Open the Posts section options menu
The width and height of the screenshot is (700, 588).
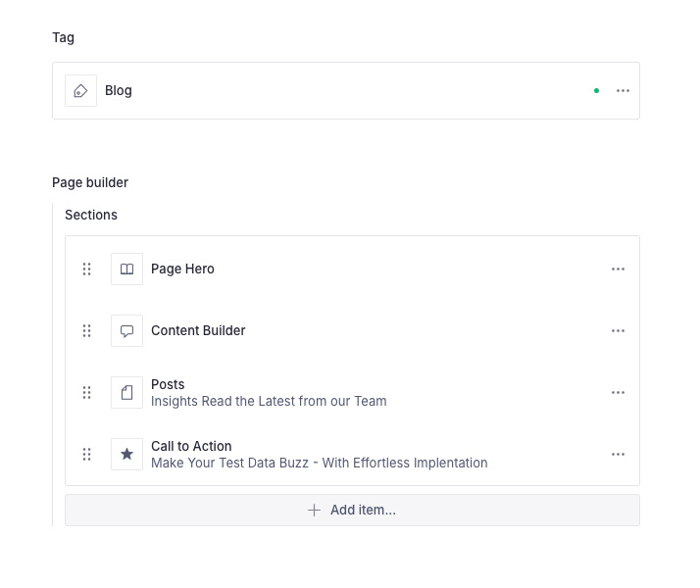coord(618,392)
